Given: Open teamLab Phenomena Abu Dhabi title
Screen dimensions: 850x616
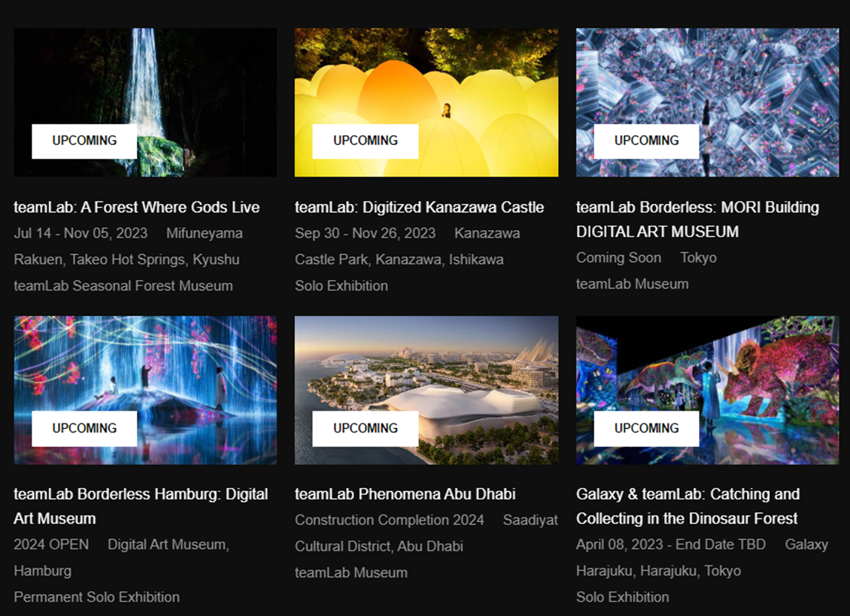Looking at the screenshot, I should click(405, 494).
